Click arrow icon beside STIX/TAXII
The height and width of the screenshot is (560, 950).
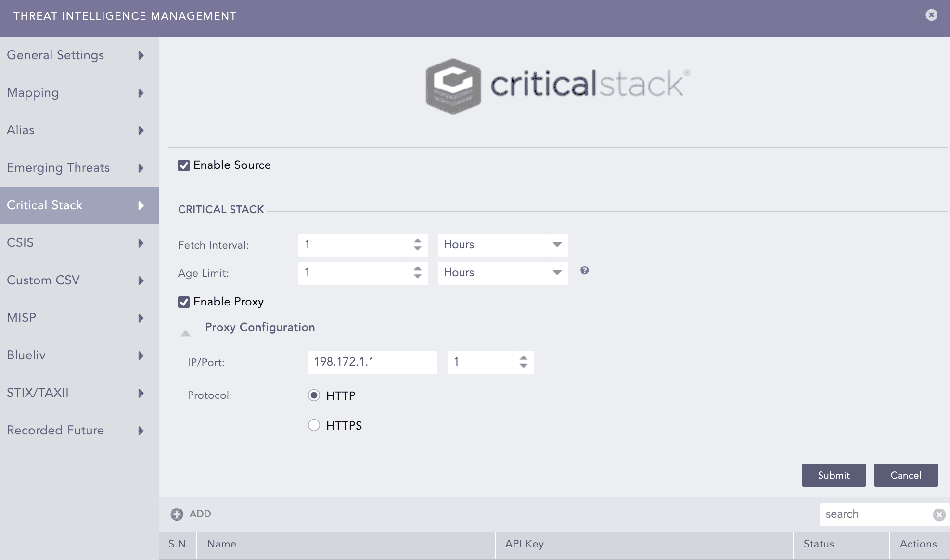click(x=141, y=393)
